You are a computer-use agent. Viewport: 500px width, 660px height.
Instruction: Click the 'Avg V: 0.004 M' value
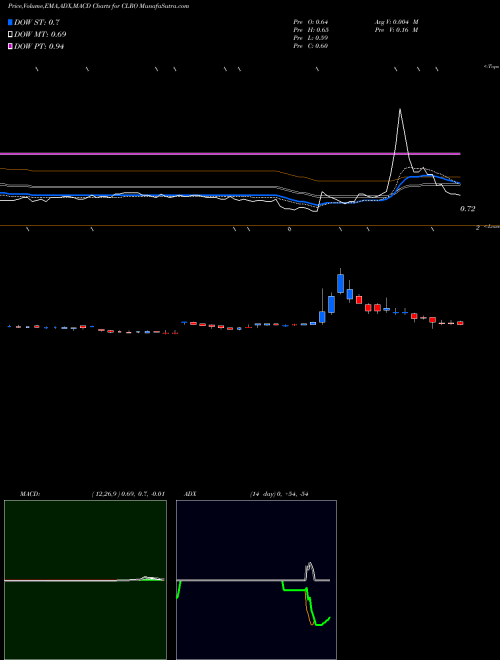point(396,22)
